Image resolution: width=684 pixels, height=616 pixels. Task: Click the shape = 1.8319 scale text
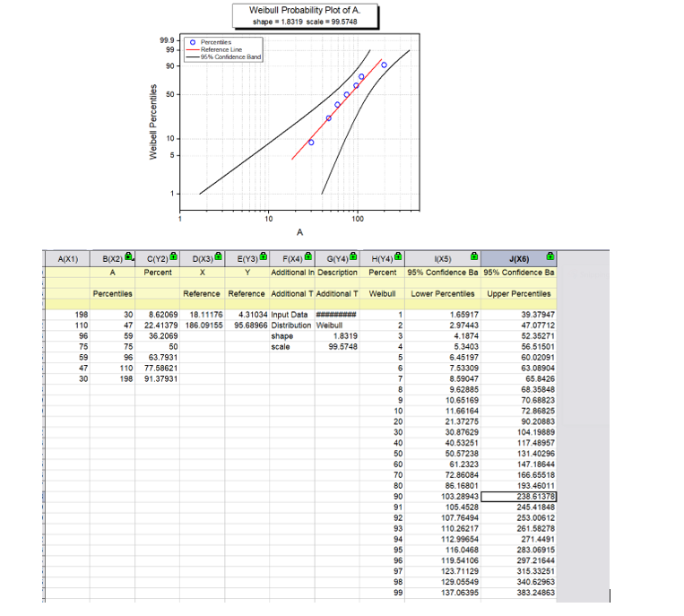(x=305, y=22)
